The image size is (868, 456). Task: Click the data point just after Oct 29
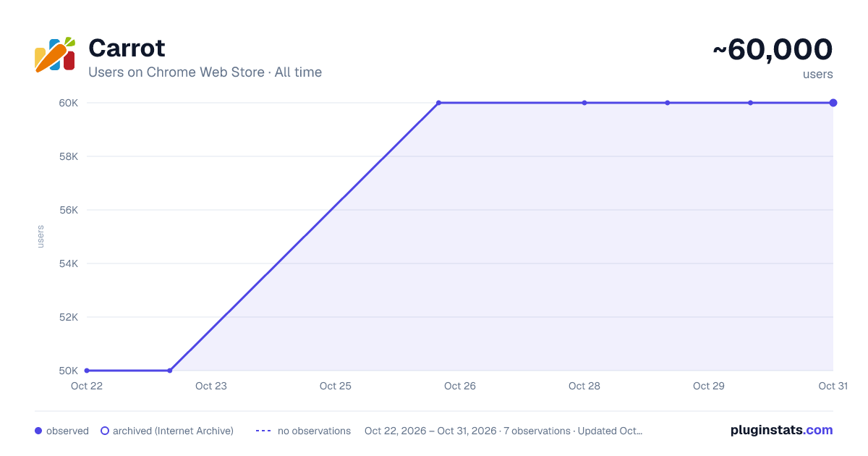[x=750, y=103]
